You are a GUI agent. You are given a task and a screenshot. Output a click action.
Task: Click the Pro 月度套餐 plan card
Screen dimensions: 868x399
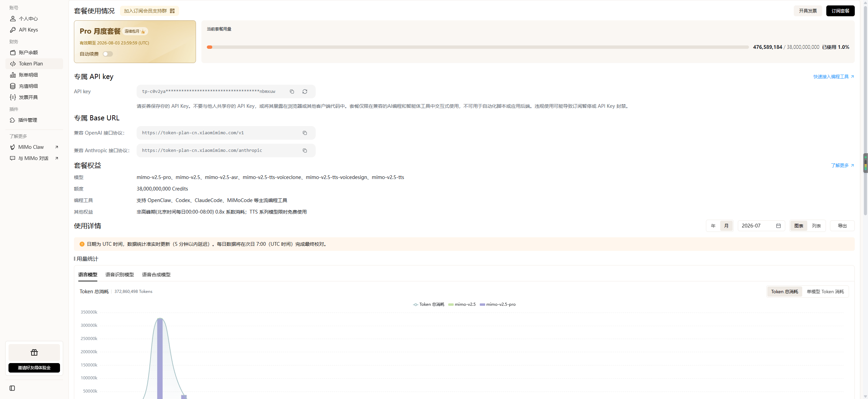tap(135, 42)
